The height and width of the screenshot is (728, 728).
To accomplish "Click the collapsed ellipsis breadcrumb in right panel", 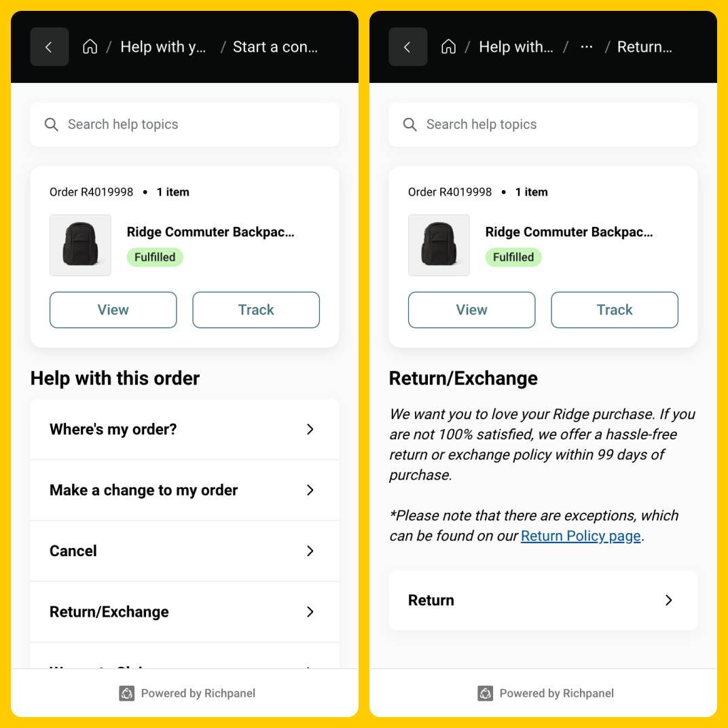I will pos(587,47).
